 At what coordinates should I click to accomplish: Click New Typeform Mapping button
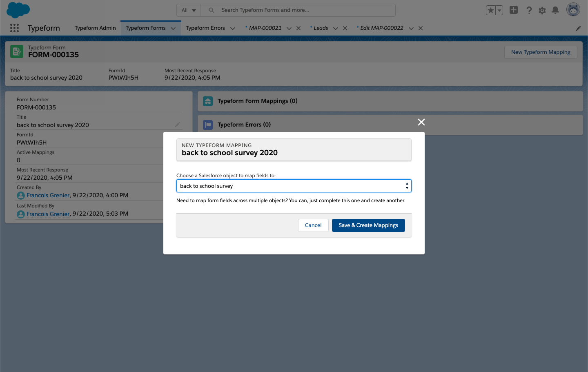coord(541,52)
